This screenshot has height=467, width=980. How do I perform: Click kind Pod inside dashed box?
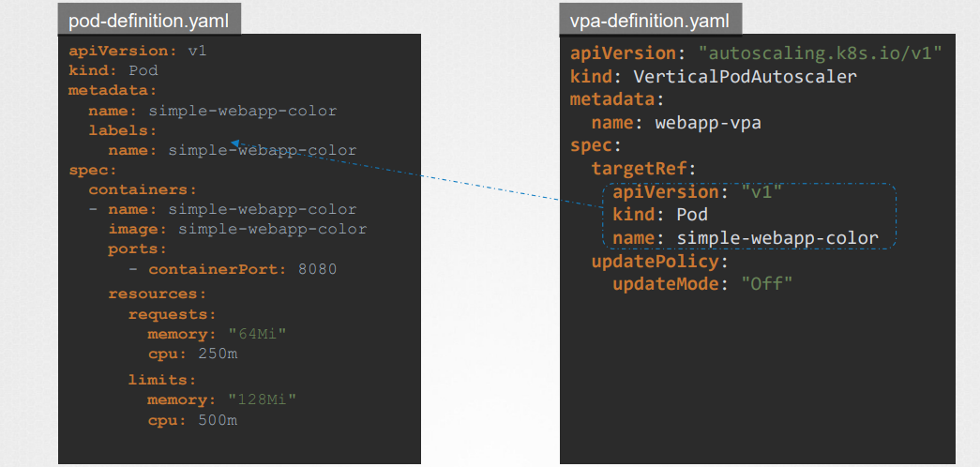point(660,215)
